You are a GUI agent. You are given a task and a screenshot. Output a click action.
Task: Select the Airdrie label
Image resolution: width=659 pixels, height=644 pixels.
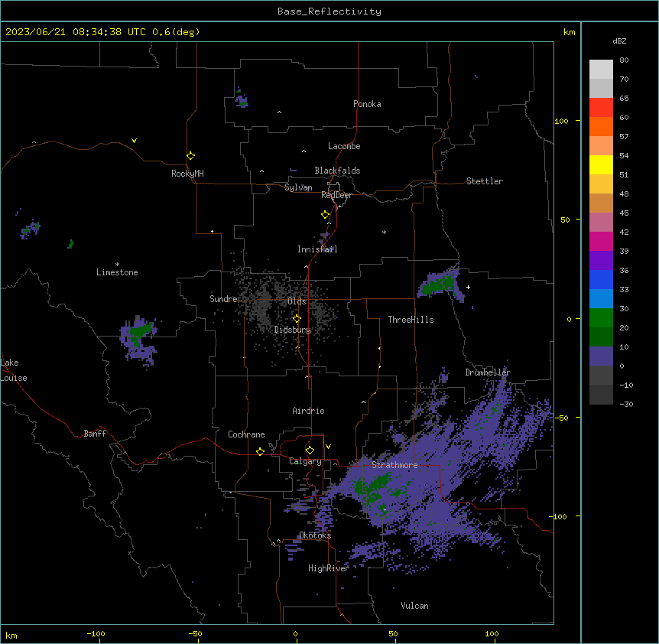pyautogui.click(x=308, y=411)
